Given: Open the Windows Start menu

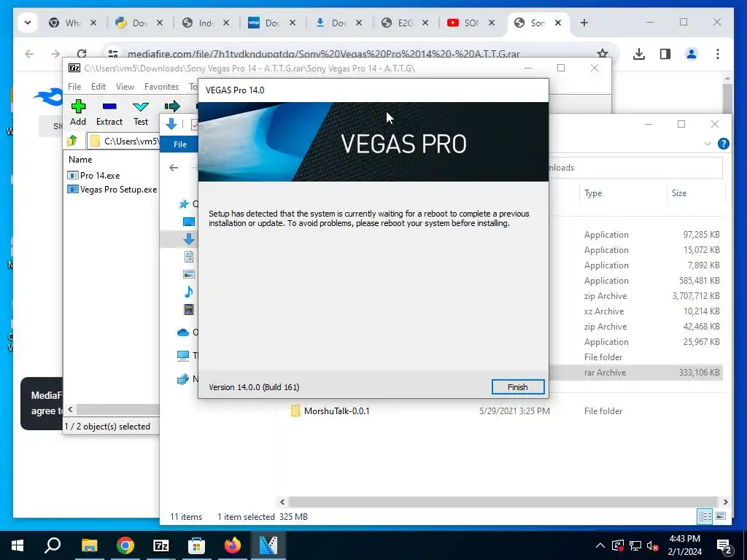Looking at the screenshot, I should point(18,545).
